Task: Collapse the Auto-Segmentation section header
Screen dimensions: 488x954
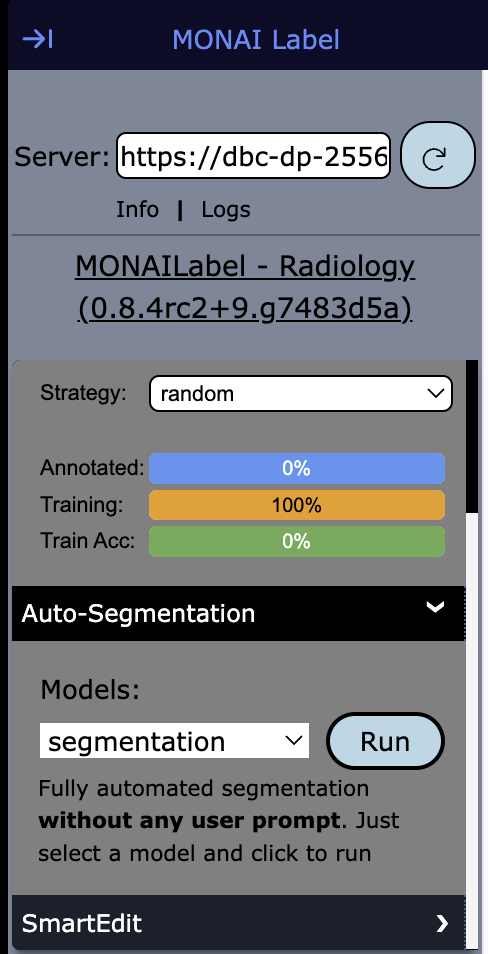Action: pyautogui.click(x=238, y=613)
